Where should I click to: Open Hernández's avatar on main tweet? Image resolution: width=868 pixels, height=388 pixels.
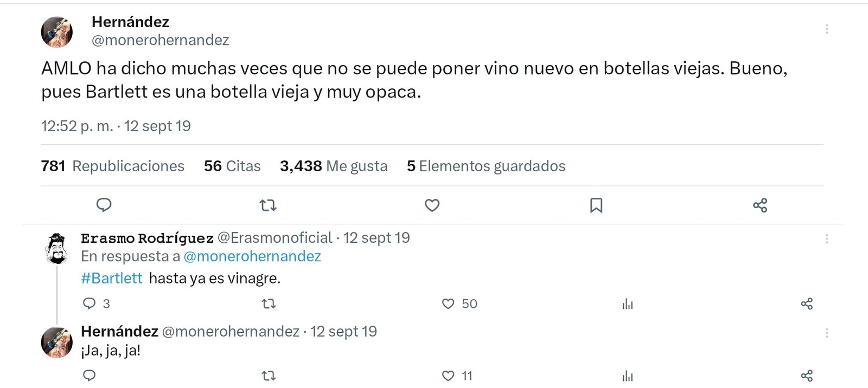(57, 32)
